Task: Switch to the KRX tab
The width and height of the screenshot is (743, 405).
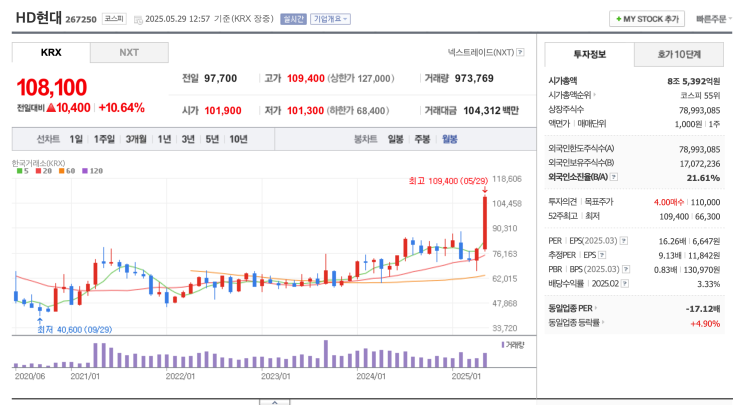Action: (x=51, y=53)
